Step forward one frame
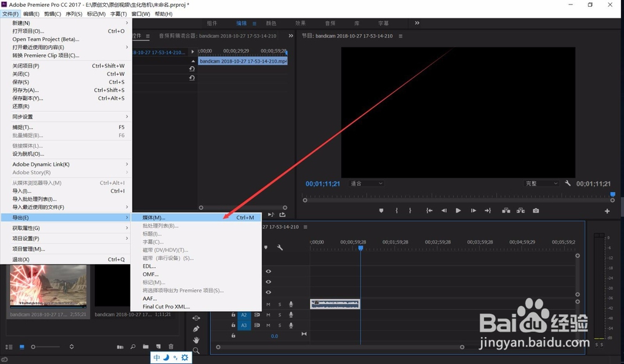Viewport: 624px width, 364px height. pos(473,211)
